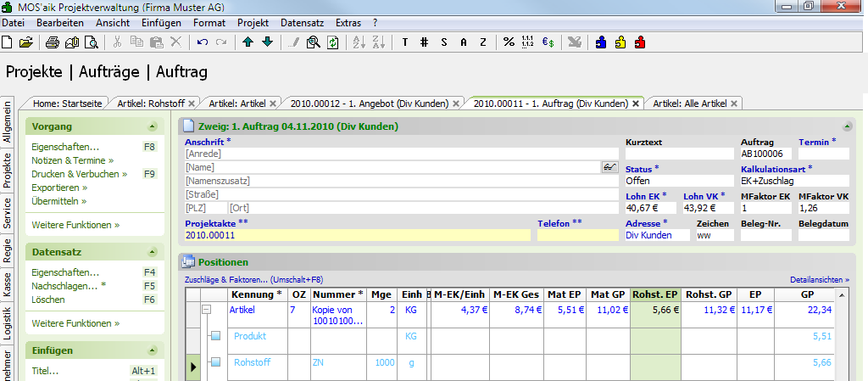Click the delete X toolbar icon

pyautogui.click(x=175, y=42)
